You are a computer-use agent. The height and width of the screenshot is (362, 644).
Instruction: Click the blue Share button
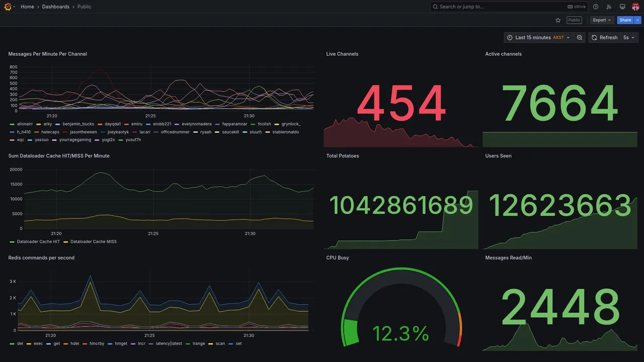point(625,20)
